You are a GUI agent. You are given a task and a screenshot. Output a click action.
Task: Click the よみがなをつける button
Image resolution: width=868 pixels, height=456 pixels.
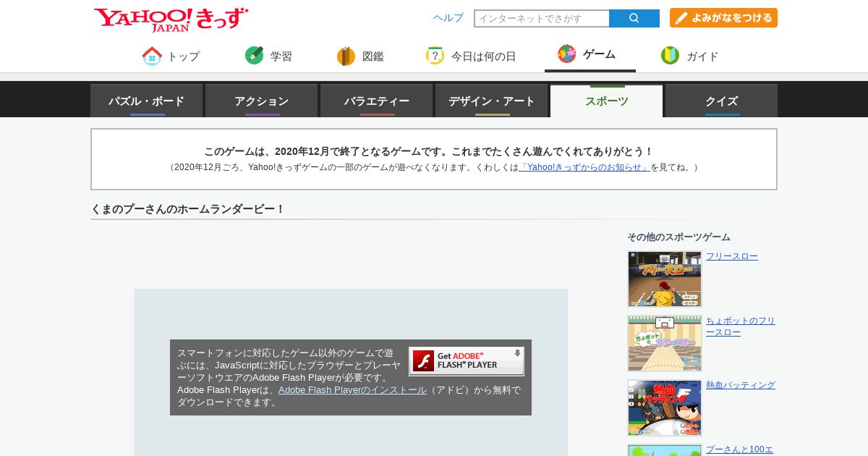click(723, 18)
